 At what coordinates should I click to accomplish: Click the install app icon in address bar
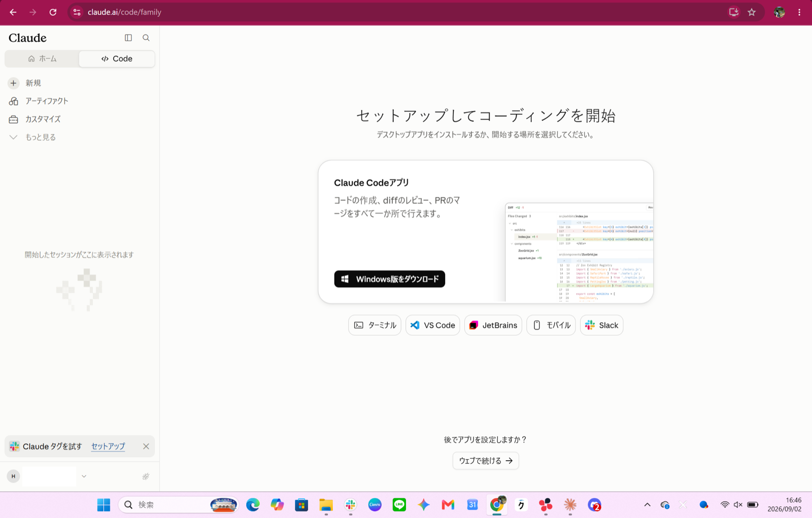734,12
